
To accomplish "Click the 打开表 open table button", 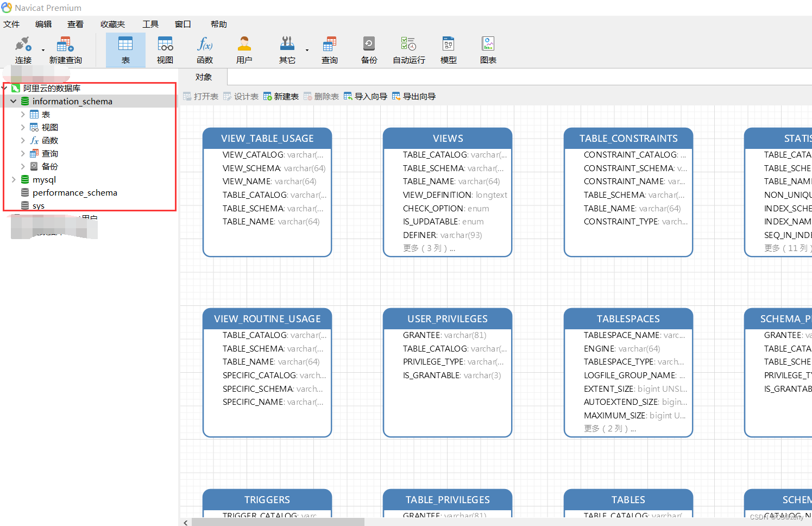I will (200, 96).
